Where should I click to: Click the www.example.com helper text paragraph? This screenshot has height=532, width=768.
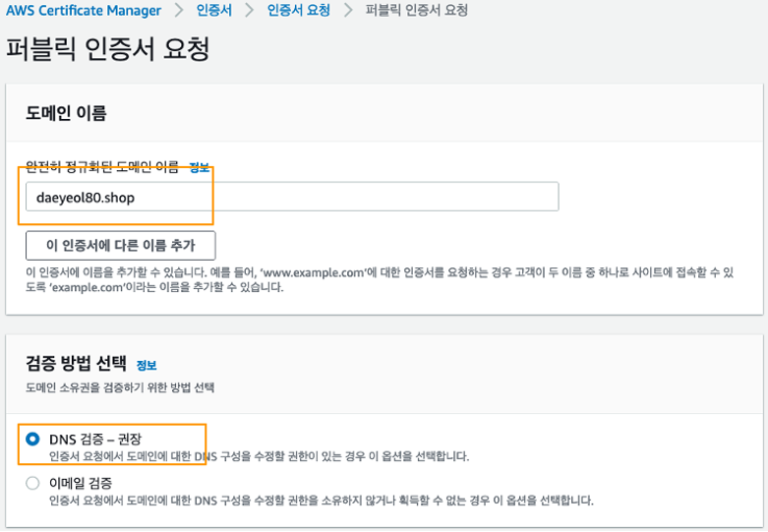point(379,280)
